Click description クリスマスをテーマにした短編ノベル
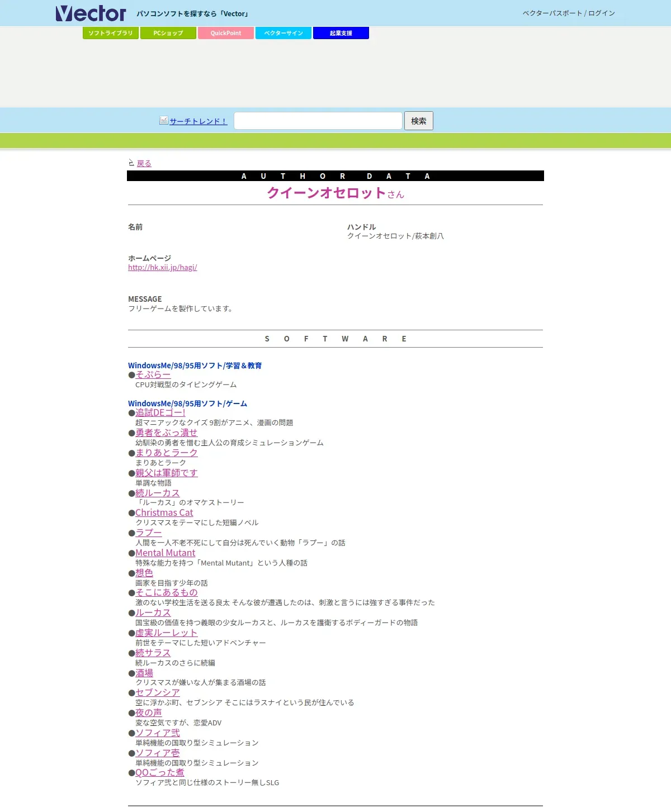This screenshot has width=671, height=812. coord(197,523)
